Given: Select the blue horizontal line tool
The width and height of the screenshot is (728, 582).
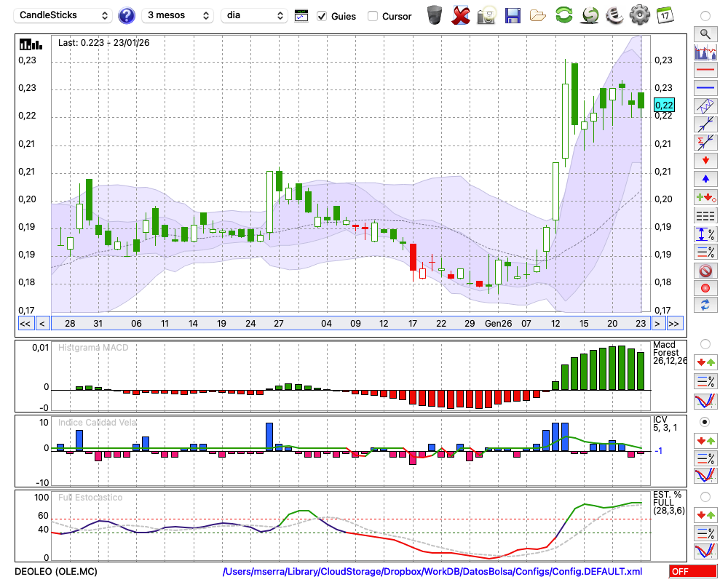Looking at the screenshot, I should (705, 88).
